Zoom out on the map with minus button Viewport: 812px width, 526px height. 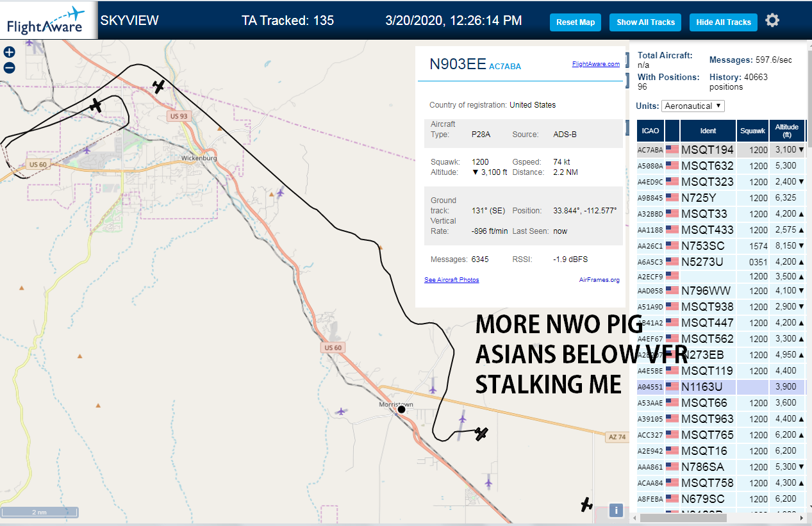pyautogui.click(x=10, y=67)
